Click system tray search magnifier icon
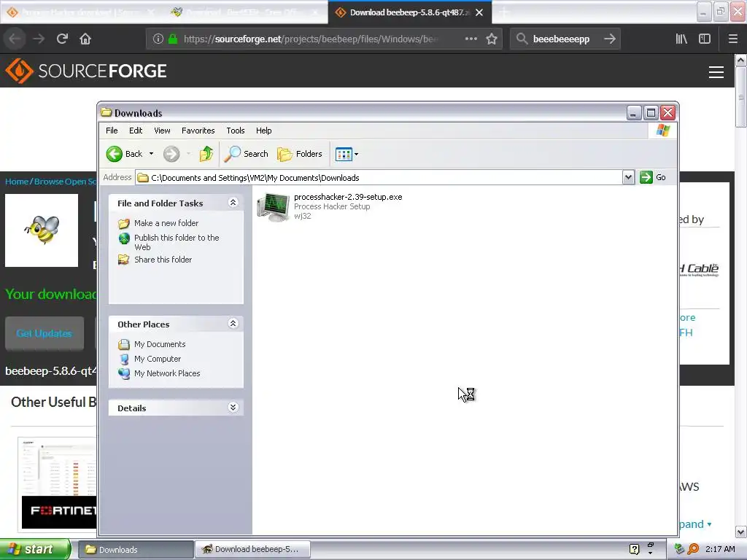The height and width of the screenshot is (560, 747). [693, 549]
